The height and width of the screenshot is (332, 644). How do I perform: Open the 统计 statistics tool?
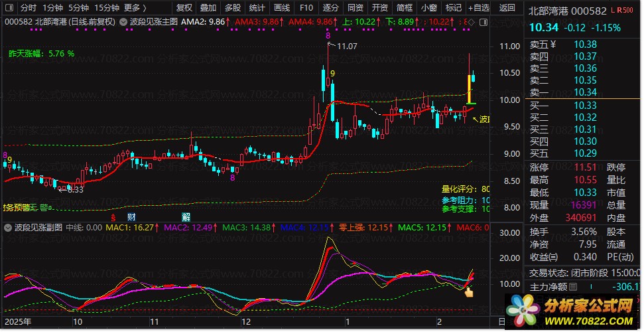[257, 8]
